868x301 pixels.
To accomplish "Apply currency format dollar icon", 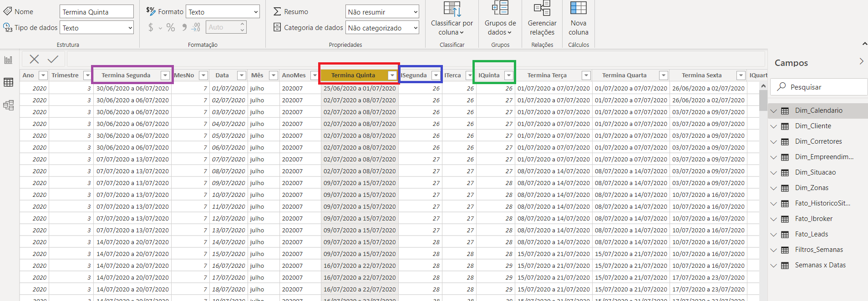I will click(151, 27).
